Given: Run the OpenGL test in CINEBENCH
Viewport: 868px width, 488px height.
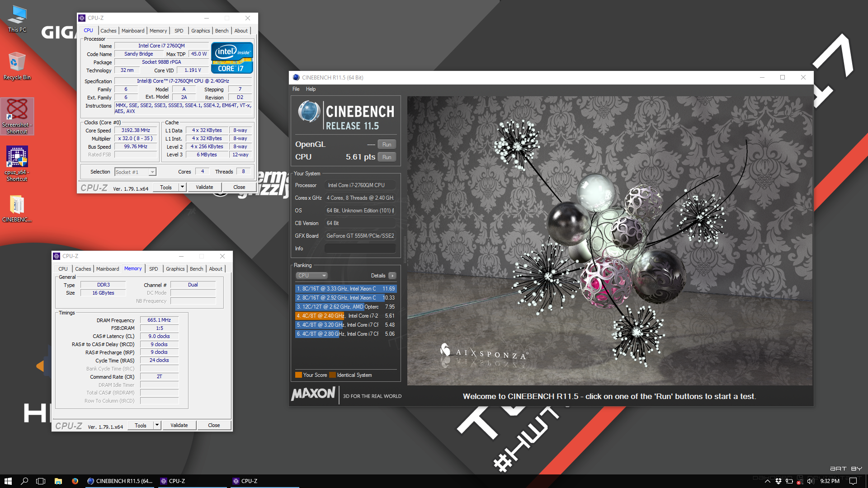Looking at the screenshot, I should click(x=387, y=145).
